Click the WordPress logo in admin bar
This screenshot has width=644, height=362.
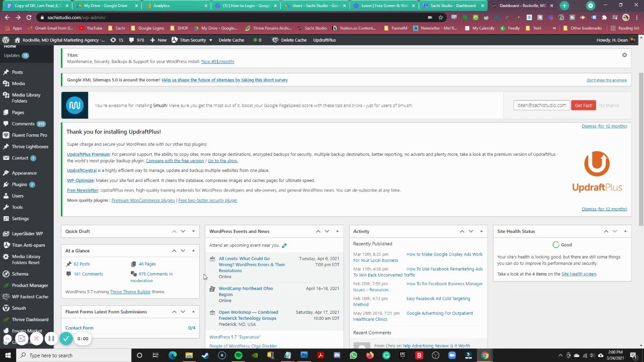pos(6,40)
